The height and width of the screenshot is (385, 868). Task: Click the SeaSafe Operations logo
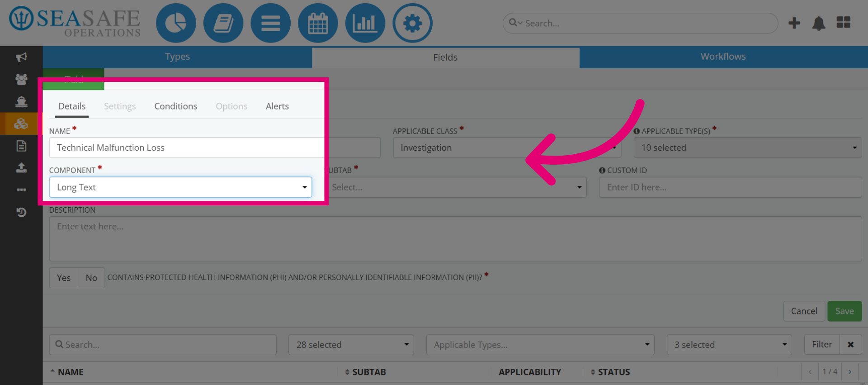[75, 22]
